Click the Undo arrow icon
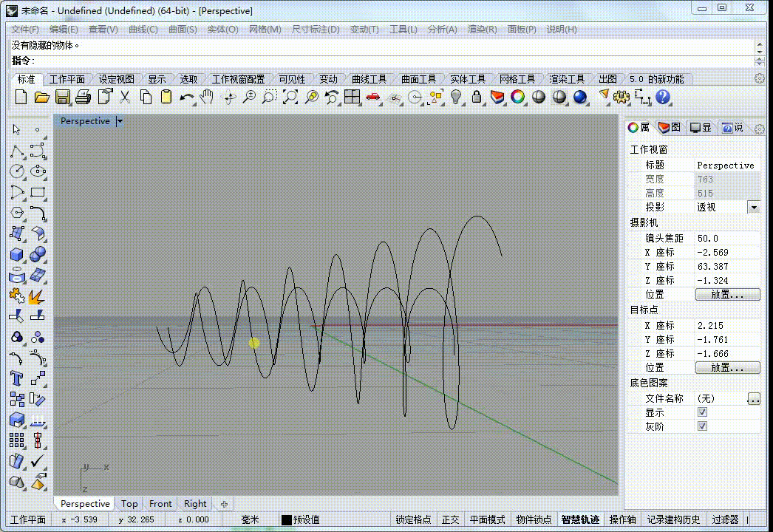This screenshot has width=773, height=532. click(186, 98)
